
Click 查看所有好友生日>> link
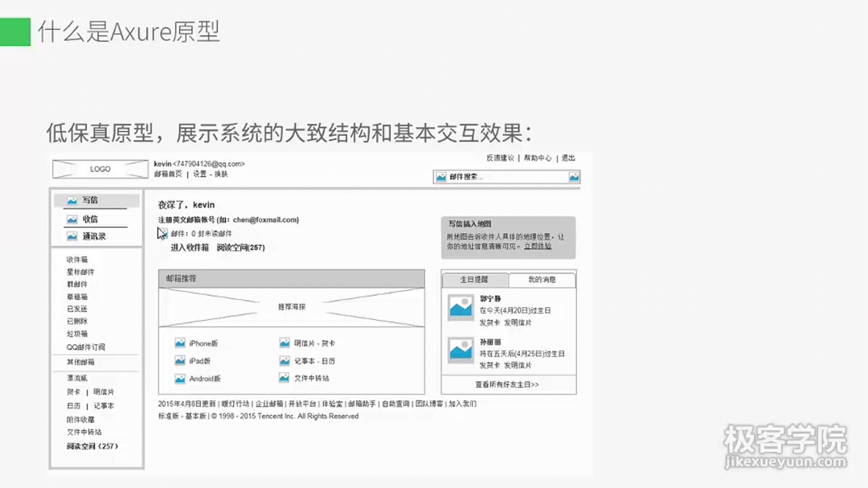[x=507, y=384]
